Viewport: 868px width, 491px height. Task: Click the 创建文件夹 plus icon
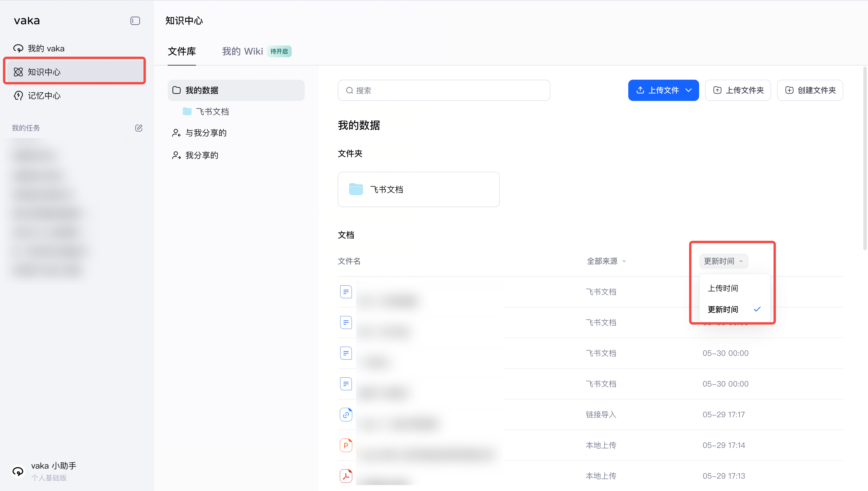789,90
